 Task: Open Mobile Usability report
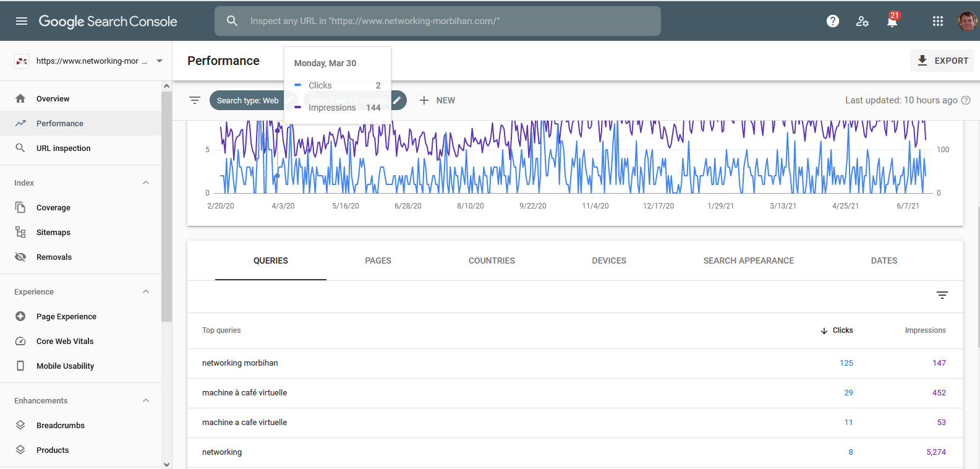pyautogui.click(x=80, y=366)
